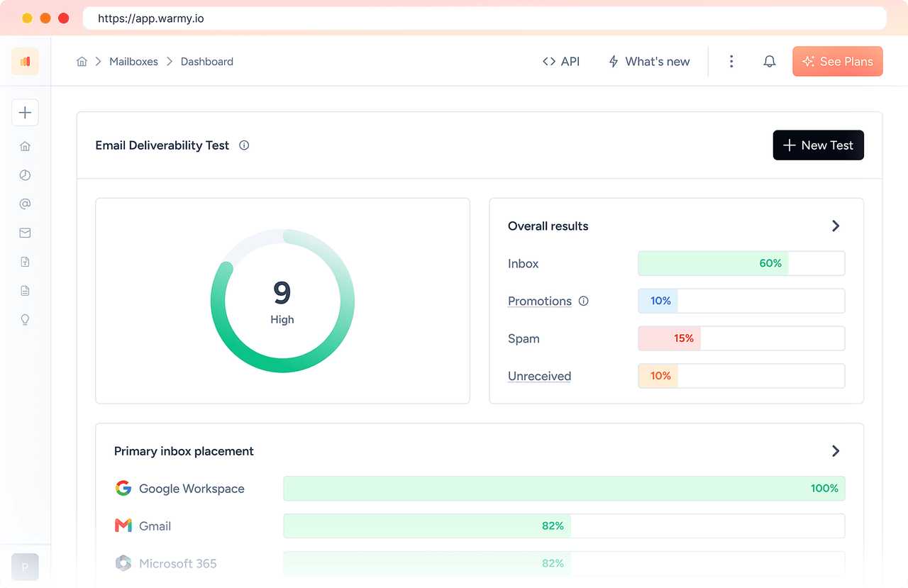The image size is (908, 588).
Task: Expand Overall results with chevron
Action: pyautogui.click(x=836, y=226)
